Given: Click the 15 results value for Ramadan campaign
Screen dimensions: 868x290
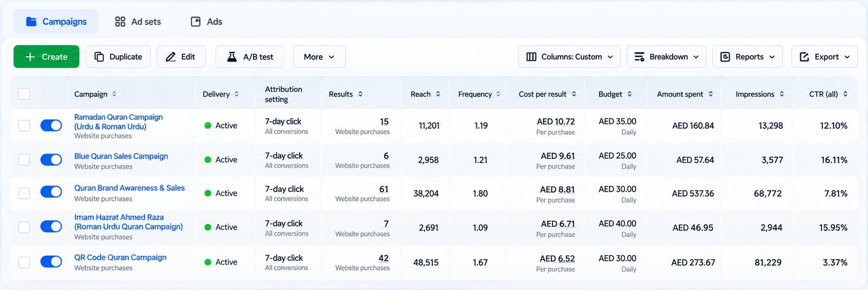Looking at the screenshot, I should click(384, 121).
